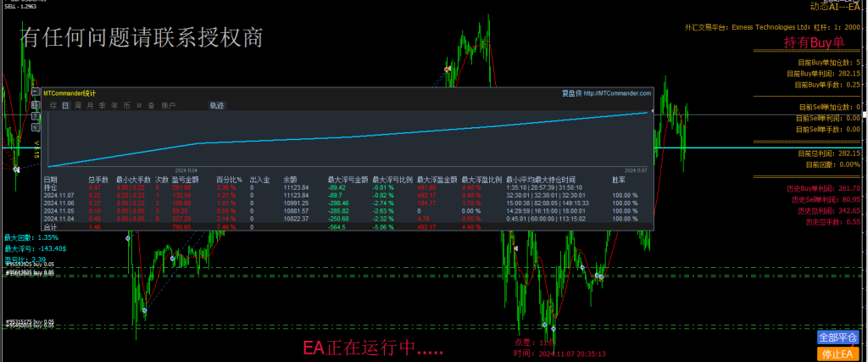Screen dimensions: 868x362
Task: Open the 账户 account tab
Action: click(x=168, y=105)
